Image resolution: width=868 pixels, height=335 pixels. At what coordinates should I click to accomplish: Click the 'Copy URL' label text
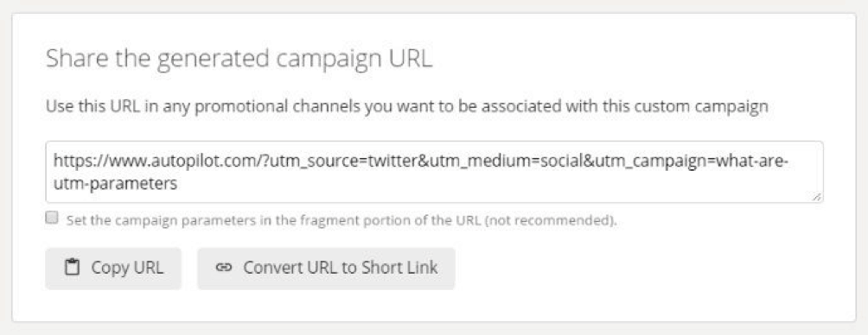coord(127,269)
